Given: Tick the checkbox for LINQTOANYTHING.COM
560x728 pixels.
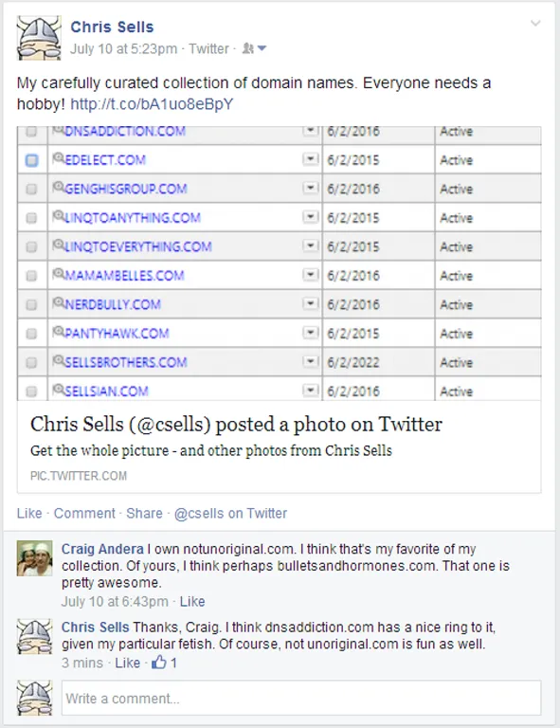Looking at the screenshot, I should coord(31,218).
